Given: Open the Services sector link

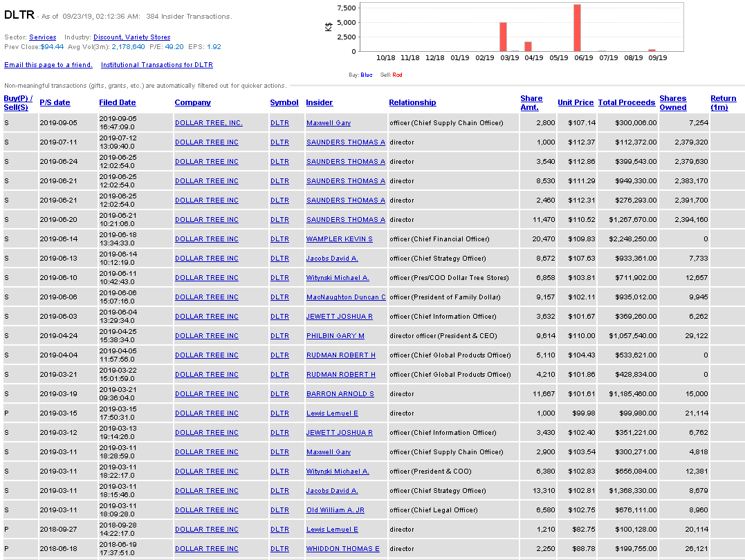Looking at the screenshot, I should [42, 37].
